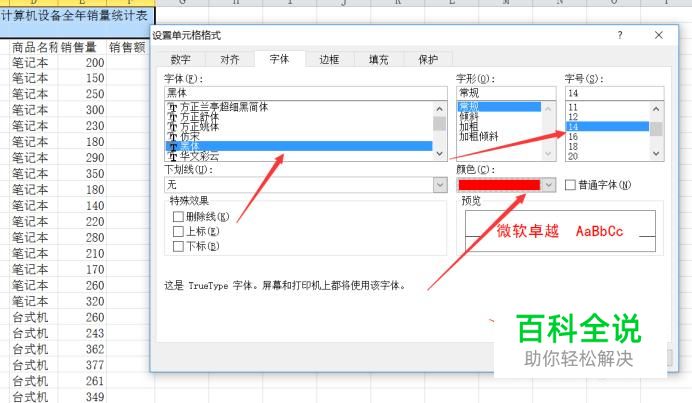Click the red font color swatch
The width and height of the screenshot is (692, 403).
click(x=499, y=185)
